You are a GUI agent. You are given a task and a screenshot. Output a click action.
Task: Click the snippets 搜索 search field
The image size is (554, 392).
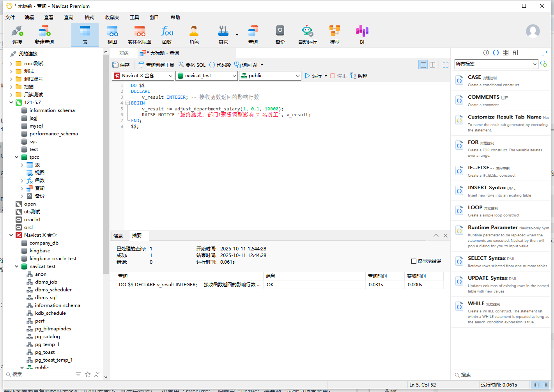pos(501,375)
